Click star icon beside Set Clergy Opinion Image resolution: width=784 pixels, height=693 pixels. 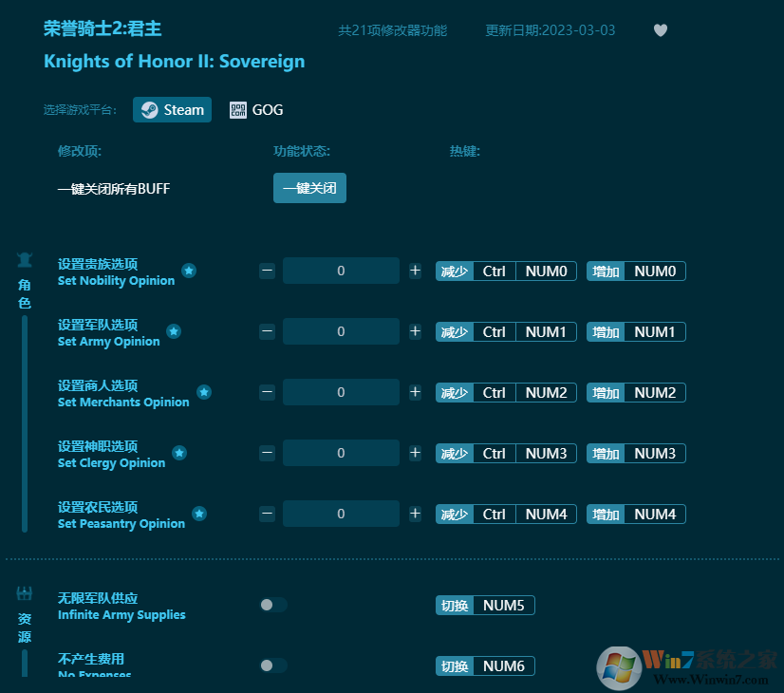179,453
